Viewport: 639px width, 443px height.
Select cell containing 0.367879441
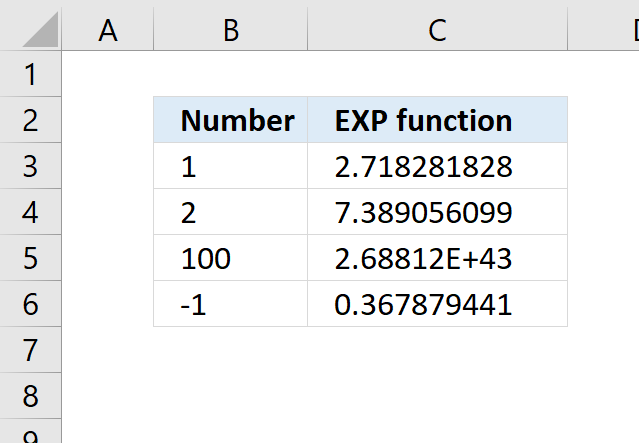click(x=437, y=304)
